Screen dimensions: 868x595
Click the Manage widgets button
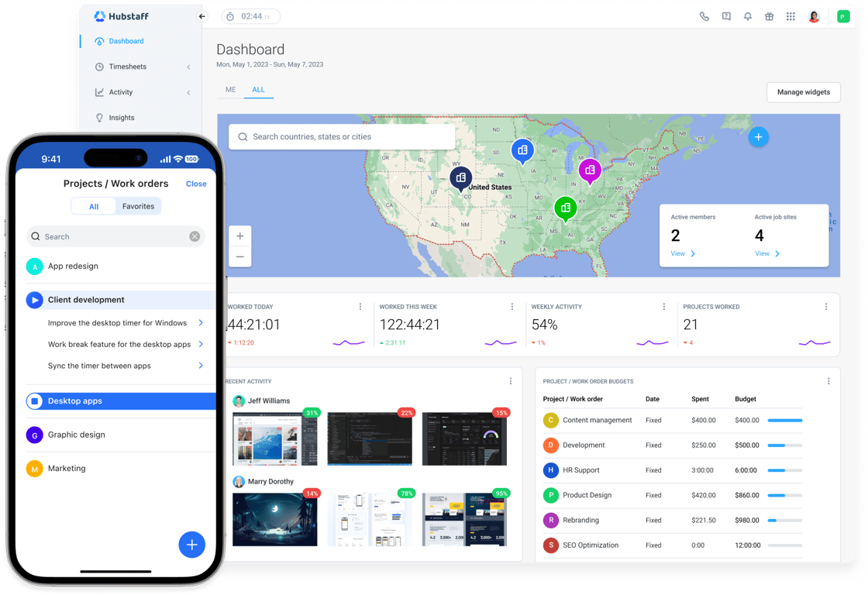pos(803,92)
